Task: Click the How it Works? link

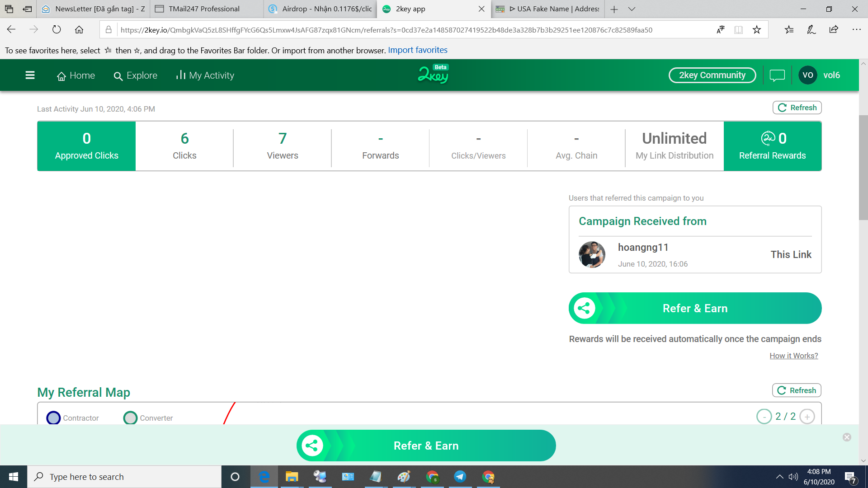Action: click(x=793, y=356)
